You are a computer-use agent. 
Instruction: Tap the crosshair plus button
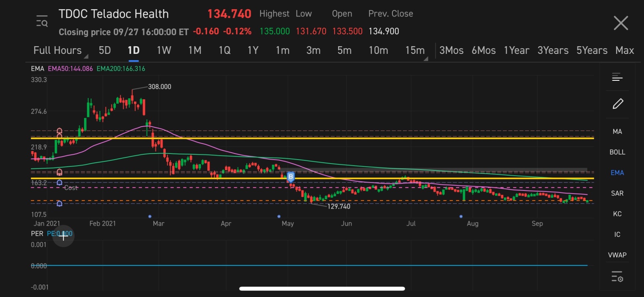coord(63,236)
